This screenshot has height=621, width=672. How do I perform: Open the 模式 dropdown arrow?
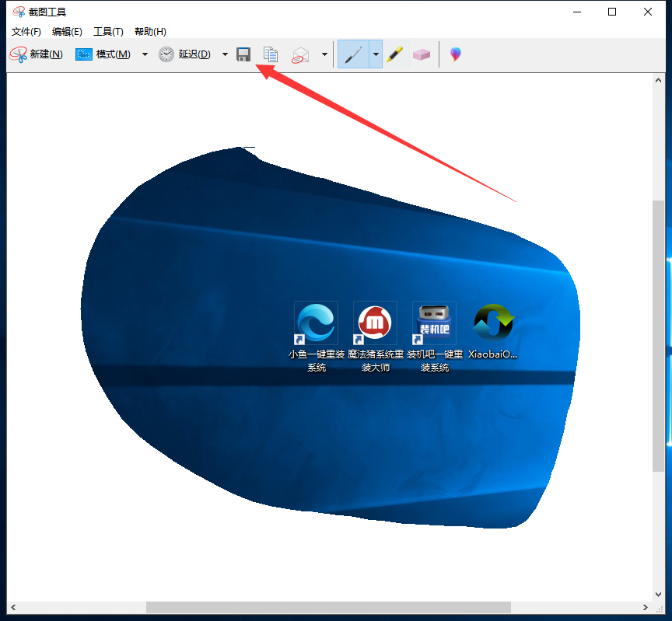click(x=144, y=54)
